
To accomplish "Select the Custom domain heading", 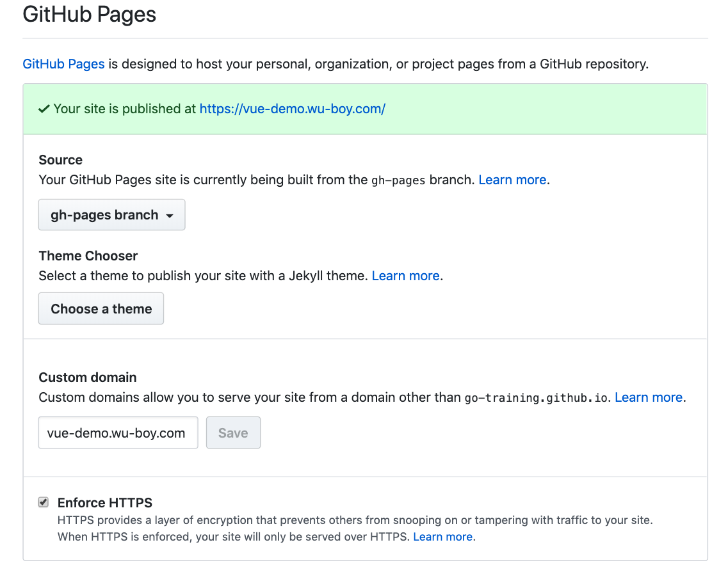I will [88, 377].
